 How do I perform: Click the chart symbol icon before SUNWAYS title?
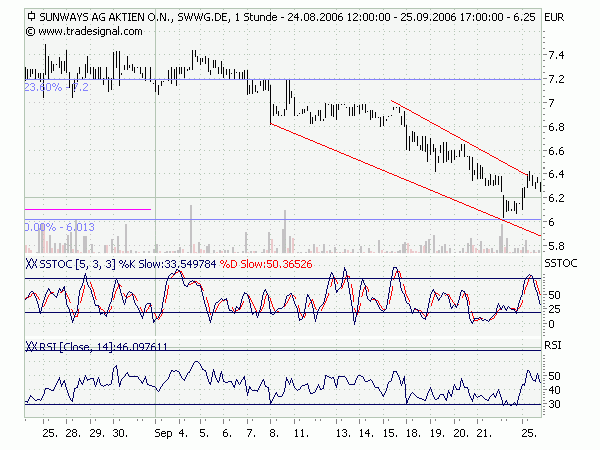click(x=31, y=17)
